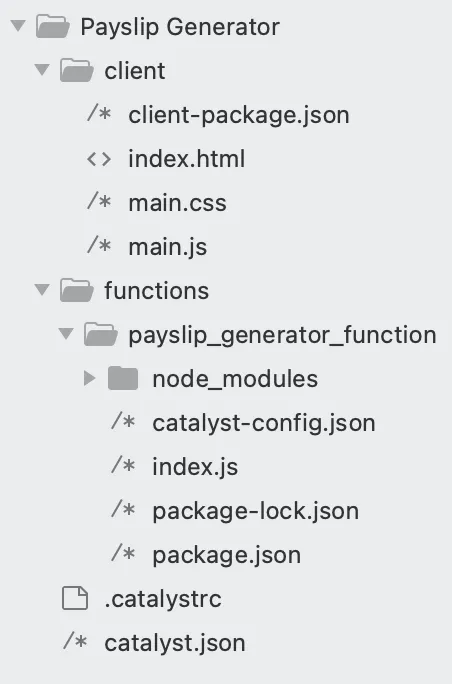Click the client folder icon
The width and height of the screenshot is (452, 684).
(x=76, y=70)
